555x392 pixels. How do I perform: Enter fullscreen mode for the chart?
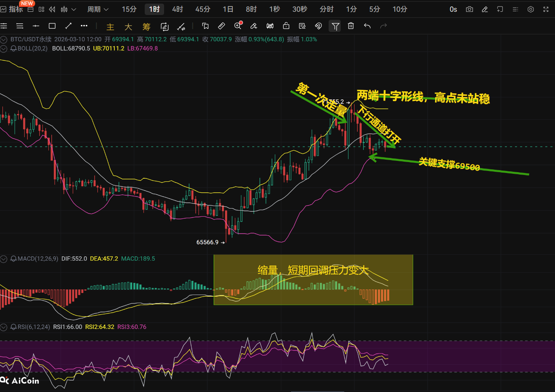(x=546, y=9)
